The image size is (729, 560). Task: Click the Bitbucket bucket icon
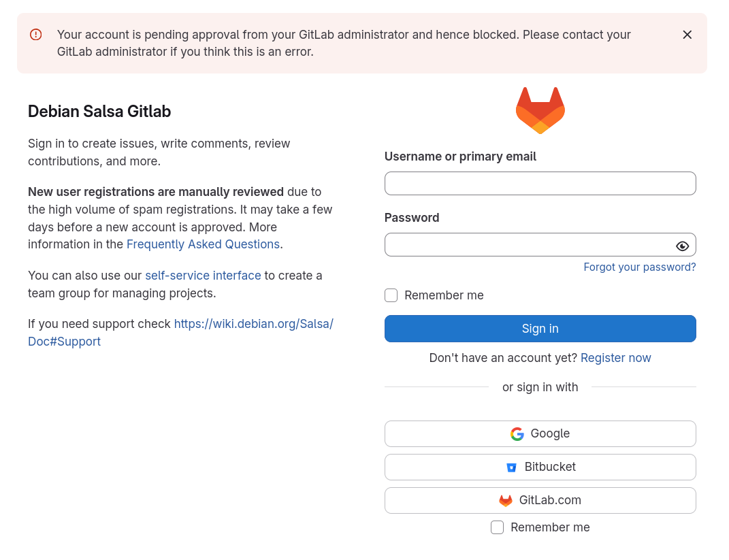click(511, 467)
